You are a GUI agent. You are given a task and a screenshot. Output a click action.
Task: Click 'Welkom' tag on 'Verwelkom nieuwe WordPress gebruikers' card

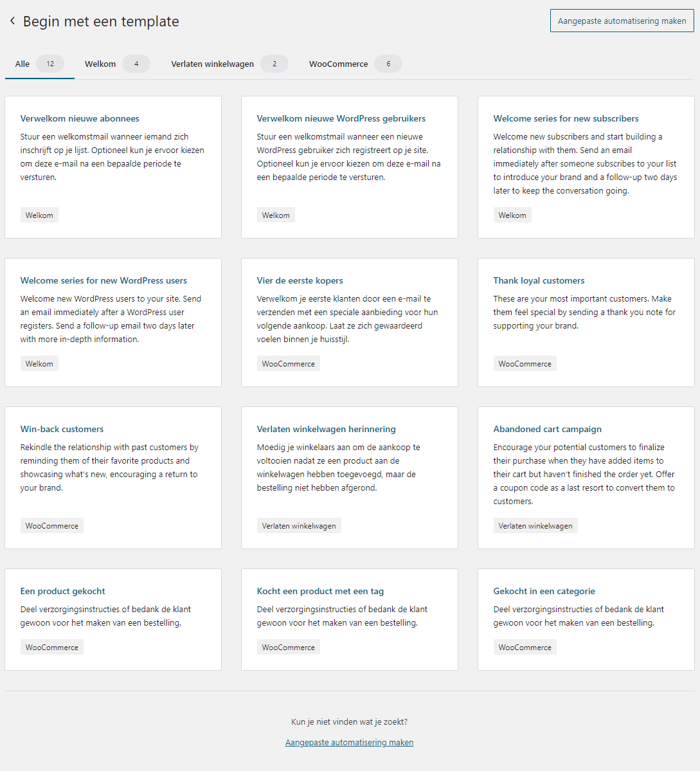(x=276, y=215)
